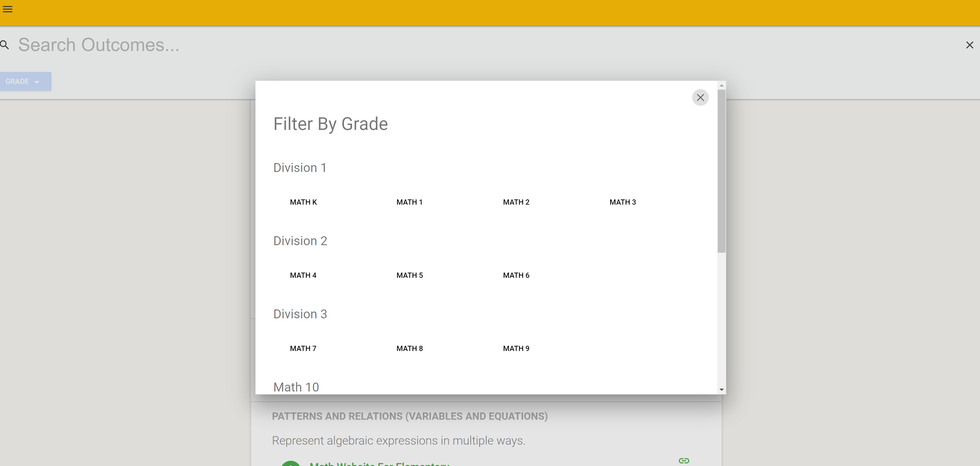Pick the MATH 3 filter
This screenshot has height=466, width=980.
[x=622, y=202]
